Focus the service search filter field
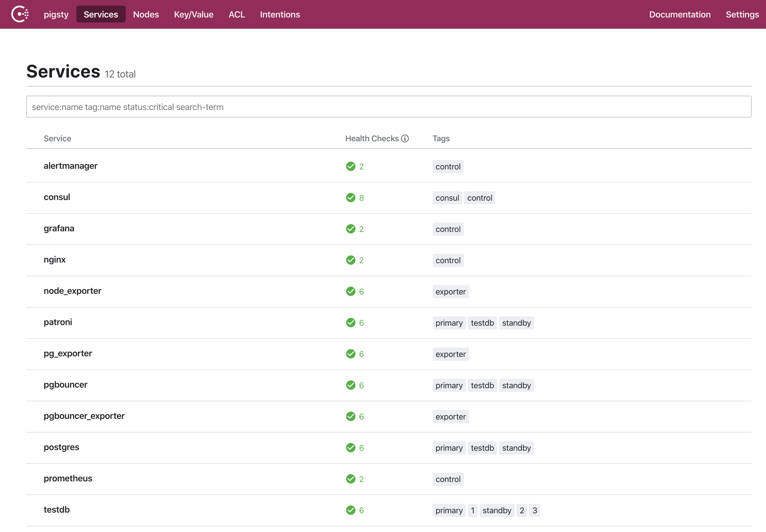Viewport: 766px width, 532px height. coord(388,107)
